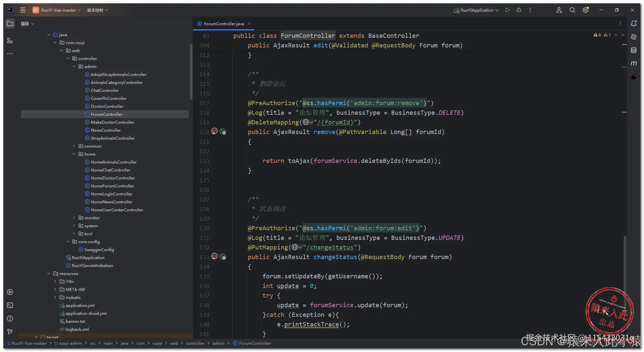Expand the common package folder

pos(74,146)
